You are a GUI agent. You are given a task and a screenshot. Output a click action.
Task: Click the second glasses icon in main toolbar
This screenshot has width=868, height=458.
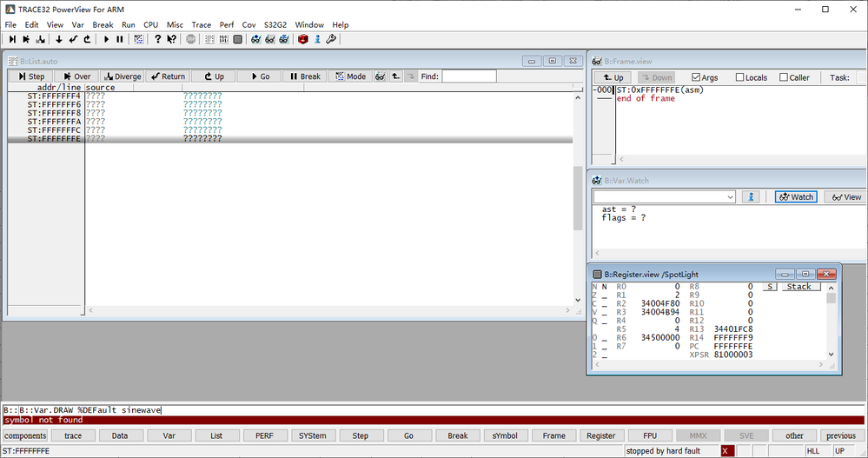269,39
